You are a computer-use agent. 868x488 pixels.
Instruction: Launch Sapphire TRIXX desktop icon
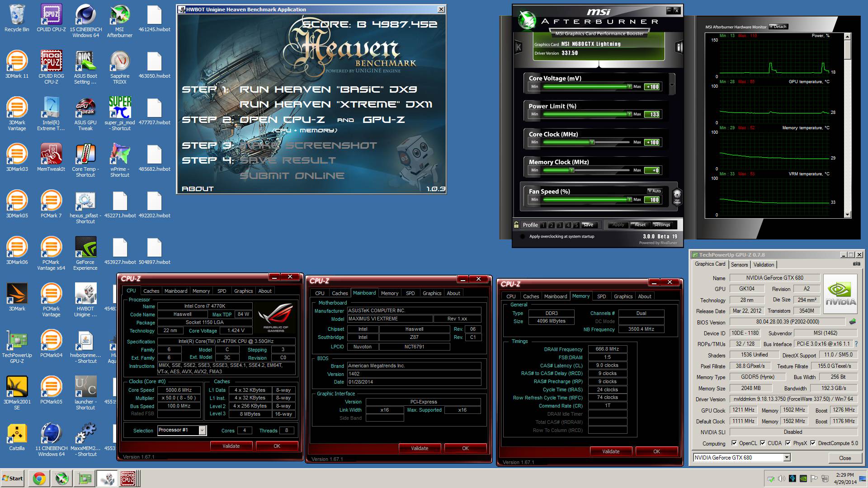(x=120, y=67)
